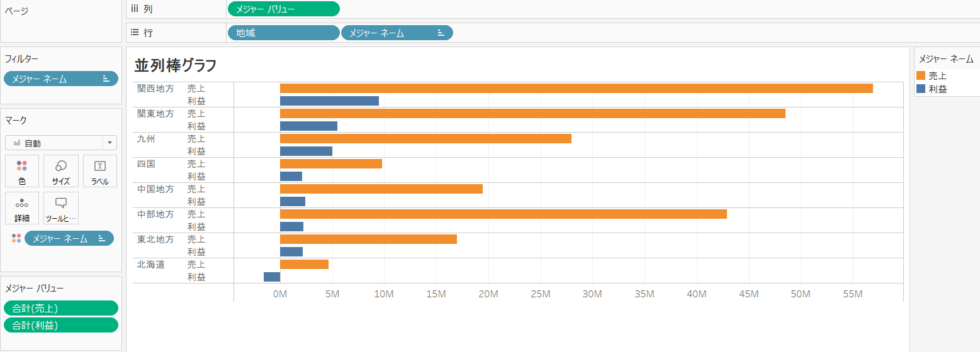Viewport: 980px width, 352px height.
Task: Select the 北海道 row header
Action: (151, 265)
